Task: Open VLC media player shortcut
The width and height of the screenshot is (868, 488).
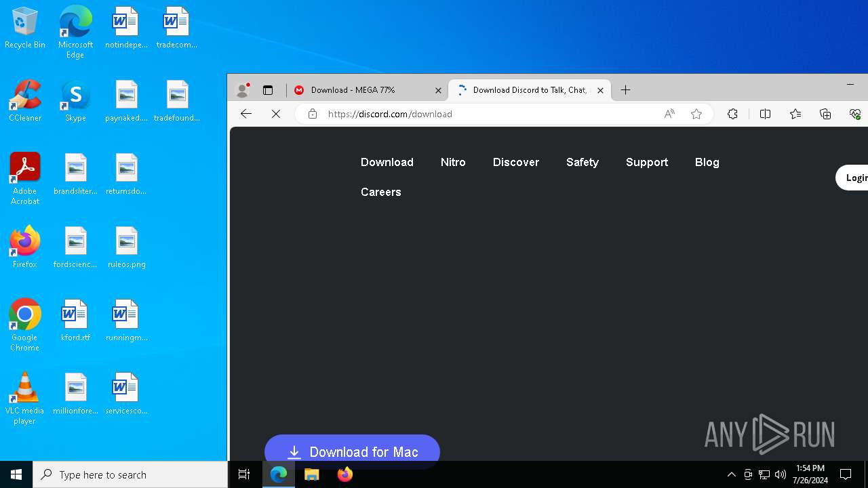Action: [x=25, y=399]
